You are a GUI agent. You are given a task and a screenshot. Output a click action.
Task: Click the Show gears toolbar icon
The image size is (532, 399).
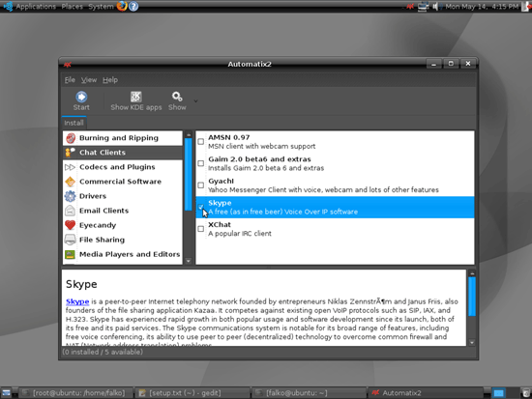[177, 97]
